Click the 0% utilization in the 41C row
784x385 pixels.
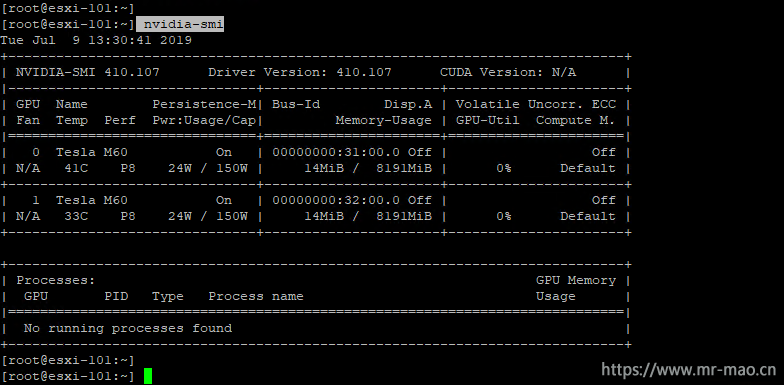point(504,168)
